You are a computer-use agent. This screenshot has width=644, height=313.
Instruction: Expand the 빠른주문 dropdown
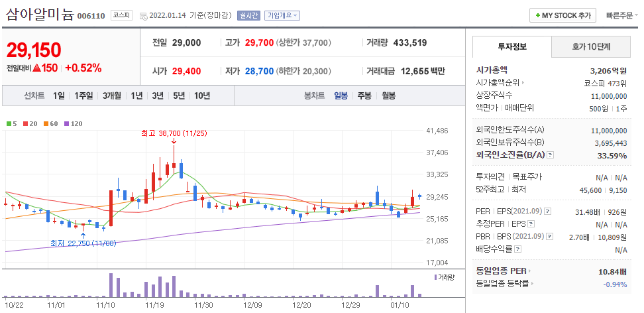pyautogui.click(x=622, y=16)
